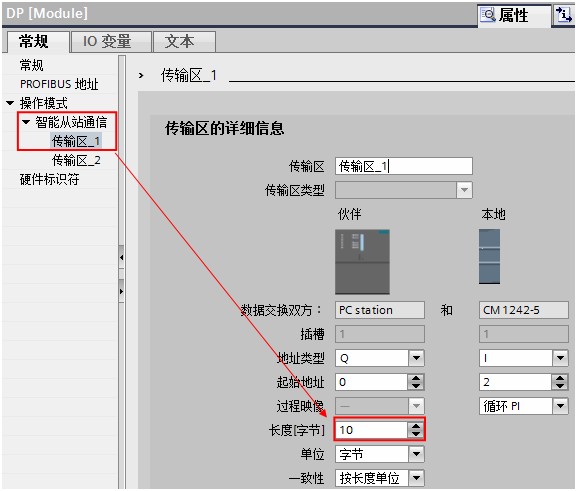Screen dimensions: 576x491
Task: Click the 传输区 name input field
Action: tap(404, 166)
